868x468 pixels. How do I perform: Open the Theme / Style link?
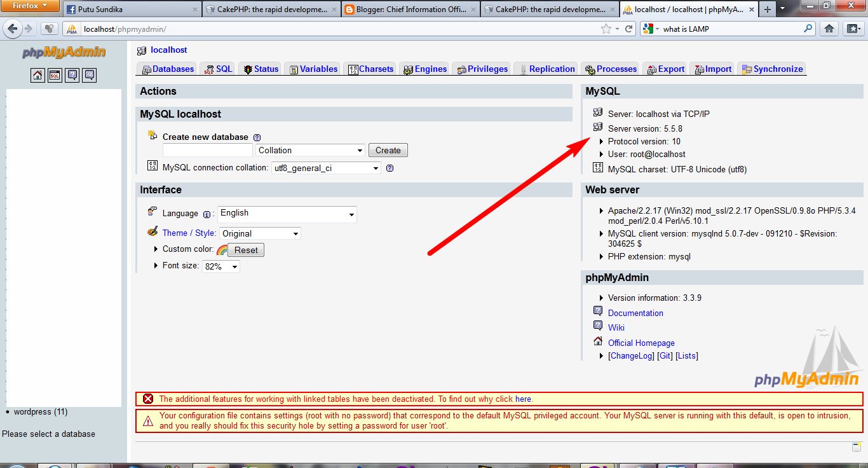(x=188, y=233)
